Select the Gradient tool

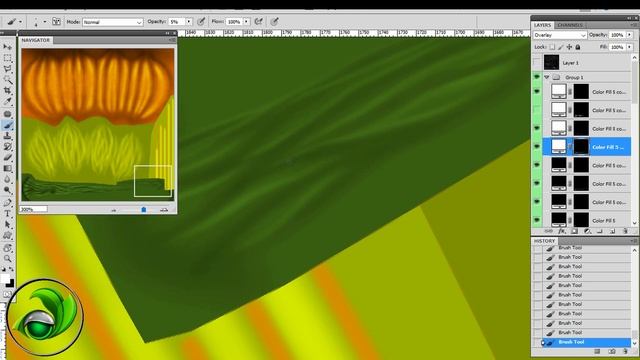[x=7, y=168]
